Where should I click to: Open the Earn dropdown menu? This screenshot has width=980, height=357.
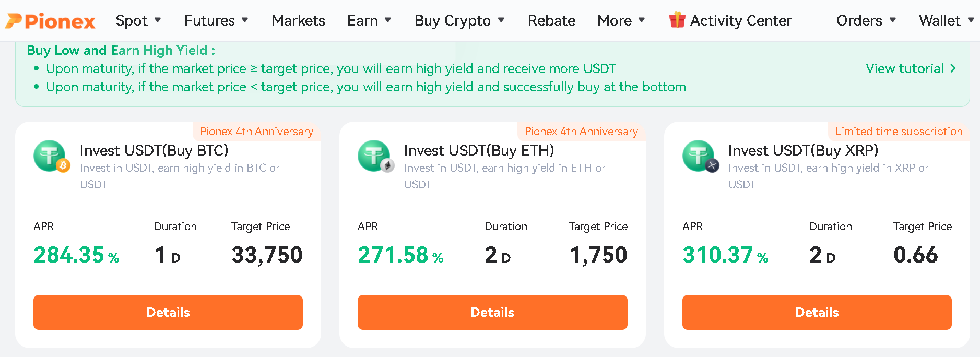(369, 20)
